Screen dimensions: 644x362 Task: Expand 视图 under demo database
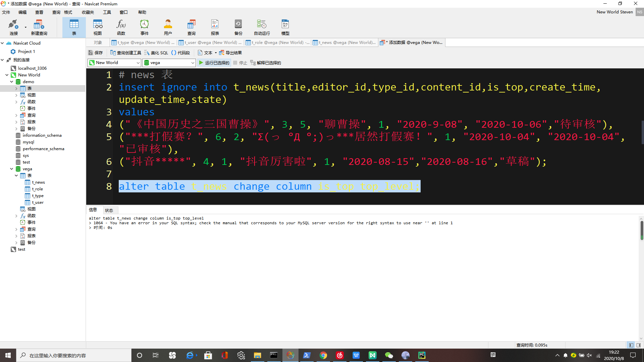coord(16,95)
